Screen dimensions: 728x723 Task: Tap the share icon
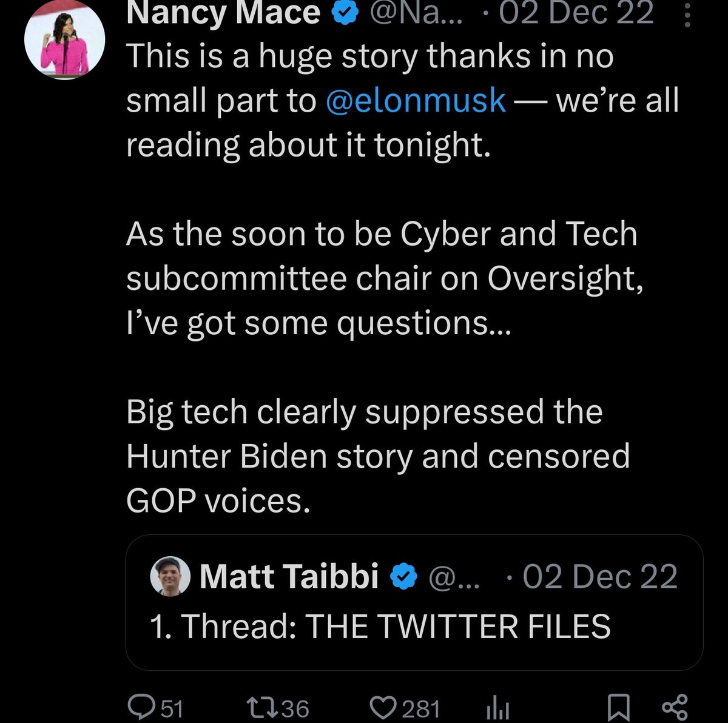pyautogui.click(x=673, y=707)
